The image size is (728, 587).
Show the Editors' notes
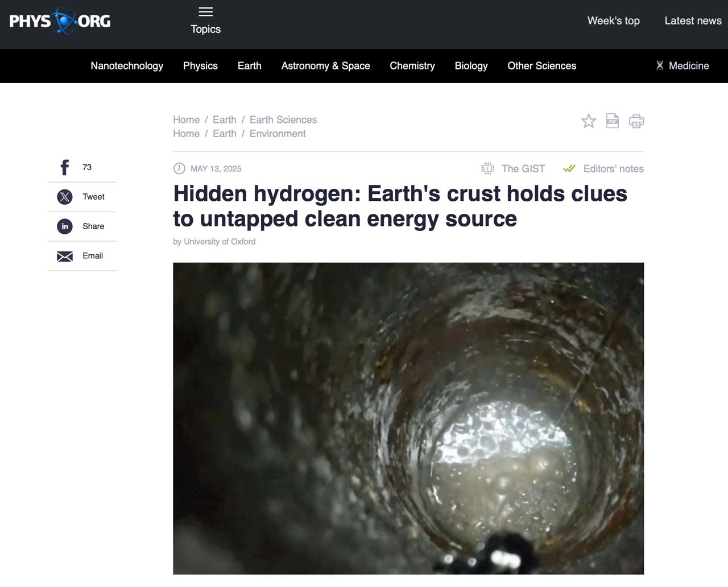click(x=604, y=169)
